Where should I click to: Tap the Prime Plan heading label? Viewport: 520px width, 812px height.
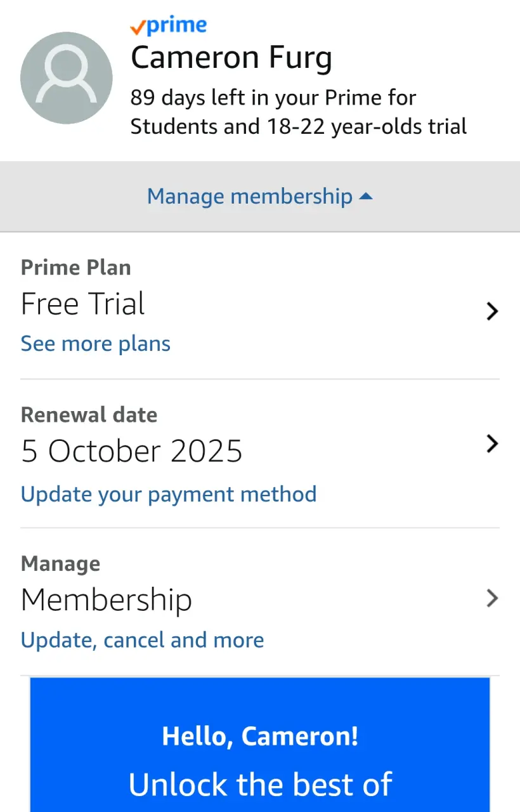click(x=76, y=268)
